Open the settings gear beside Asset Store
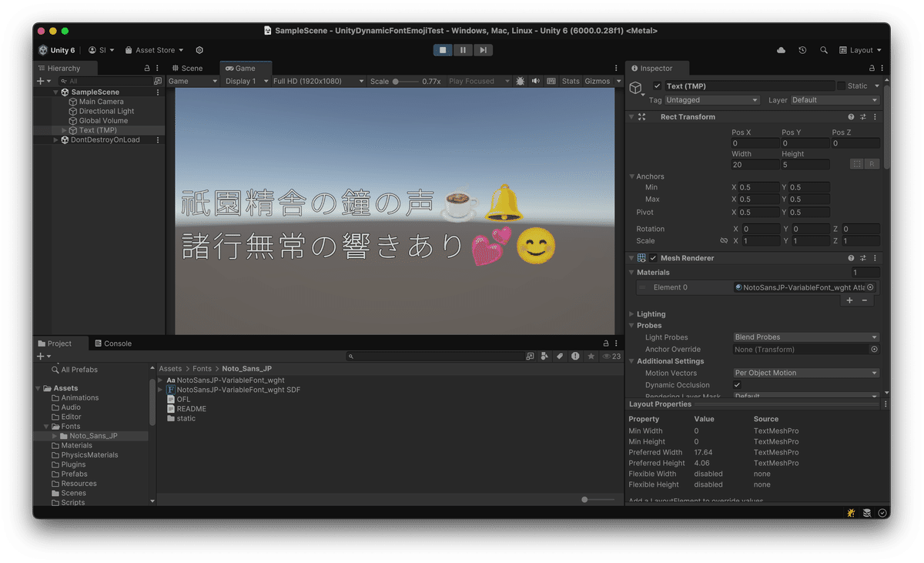The width and height of the screenshot is (924, 563). 199,50
